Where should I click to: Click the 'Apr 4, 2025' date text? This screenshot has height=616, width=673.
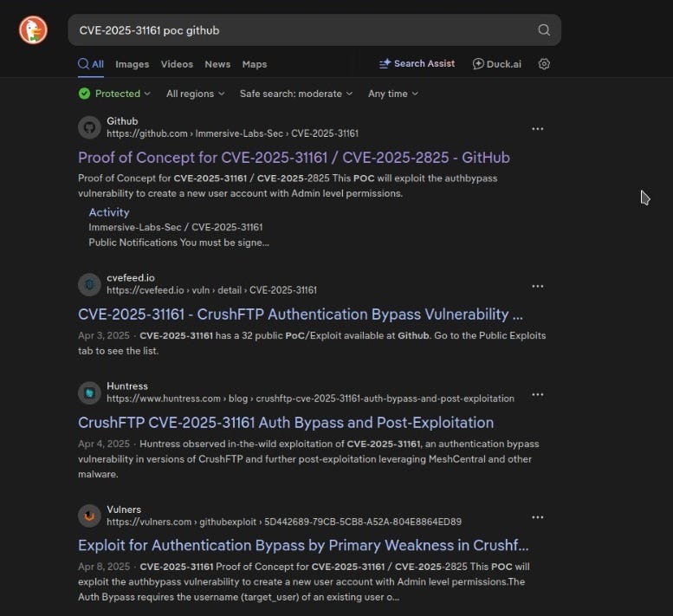click(103, 444)
